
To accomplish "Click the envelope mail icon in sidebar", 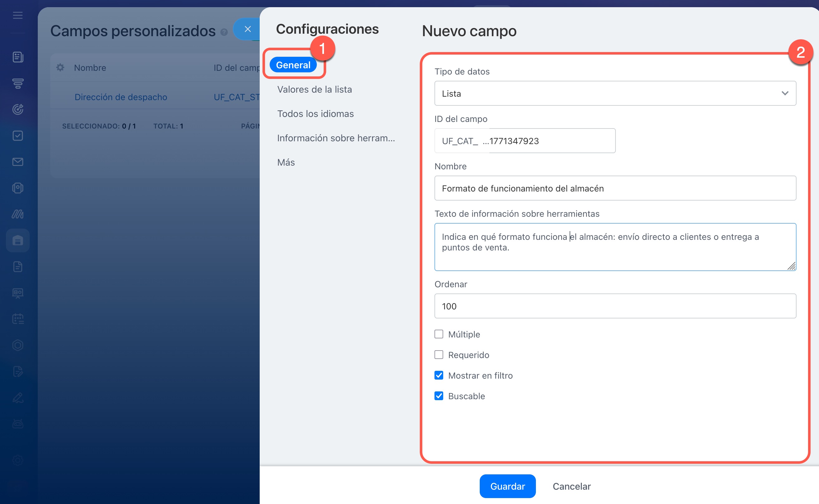I will (x=18, y=162).
